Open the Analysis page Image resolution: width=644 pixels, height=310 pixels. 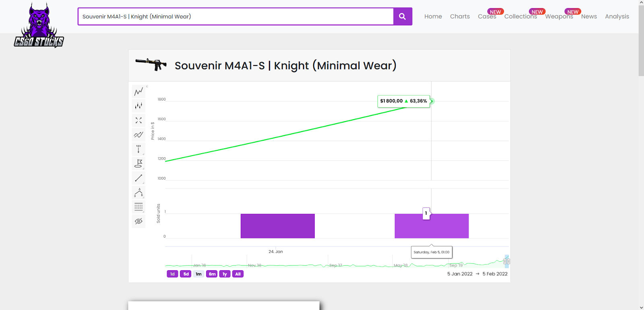tap(617, 16)
